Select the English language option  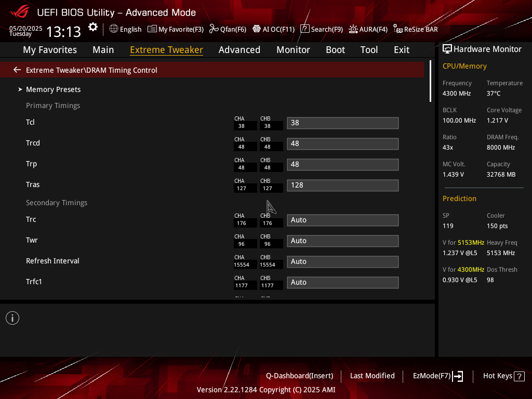point(130,29)
